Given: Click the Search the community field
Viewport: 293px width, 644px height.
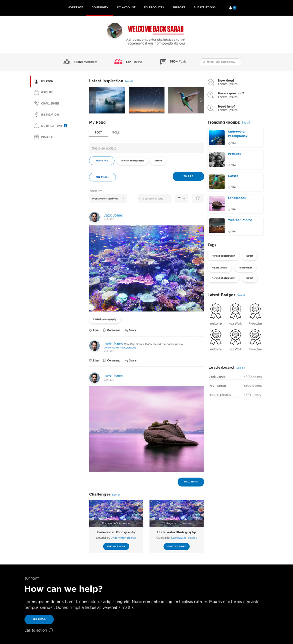Looking at the screenshot, I should coord(220,62).
